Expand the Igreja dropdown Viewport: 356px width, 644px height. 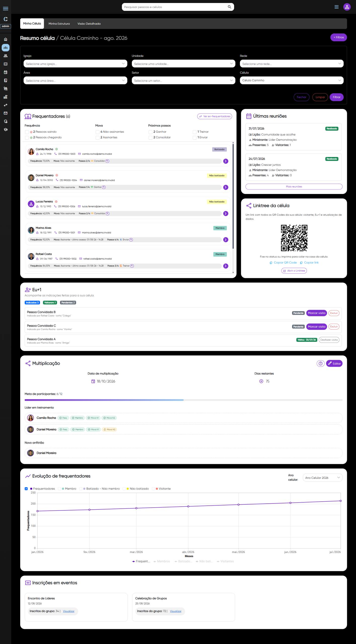coord(75,64)
